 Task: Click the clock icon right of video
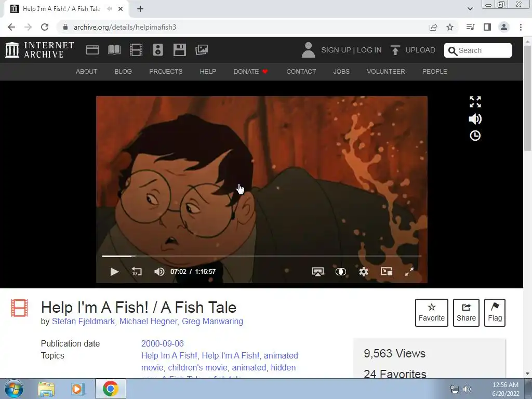click(x=475, y=136)
